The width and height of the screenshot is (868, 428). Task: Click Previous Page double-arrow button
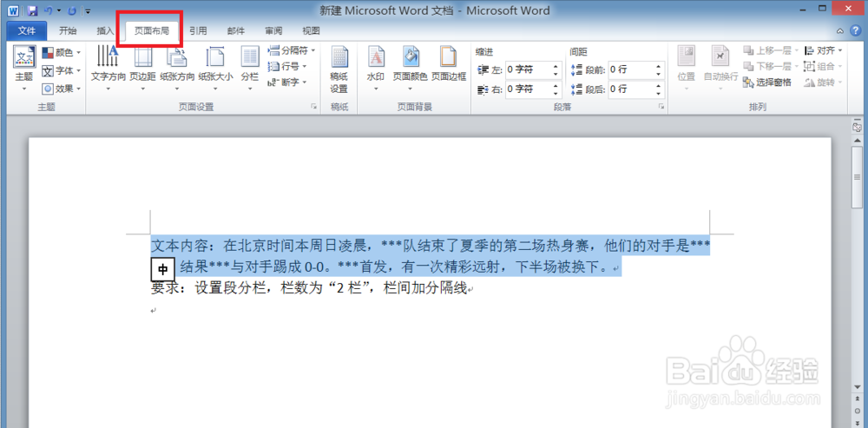click(x=858, y=398)
